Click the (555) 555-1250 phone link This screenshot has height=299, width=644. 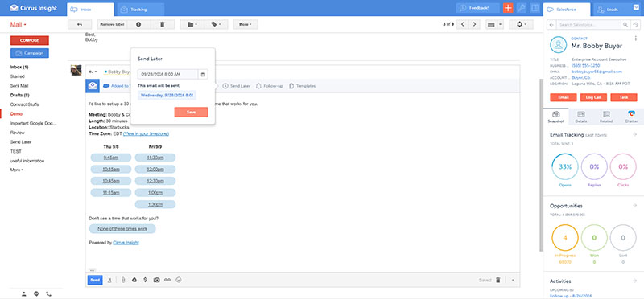pos(585,66)
